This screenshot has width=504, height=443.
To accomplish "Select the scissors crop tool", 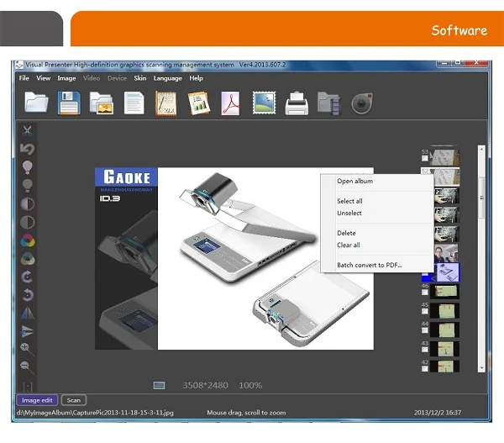I will 28,130.
